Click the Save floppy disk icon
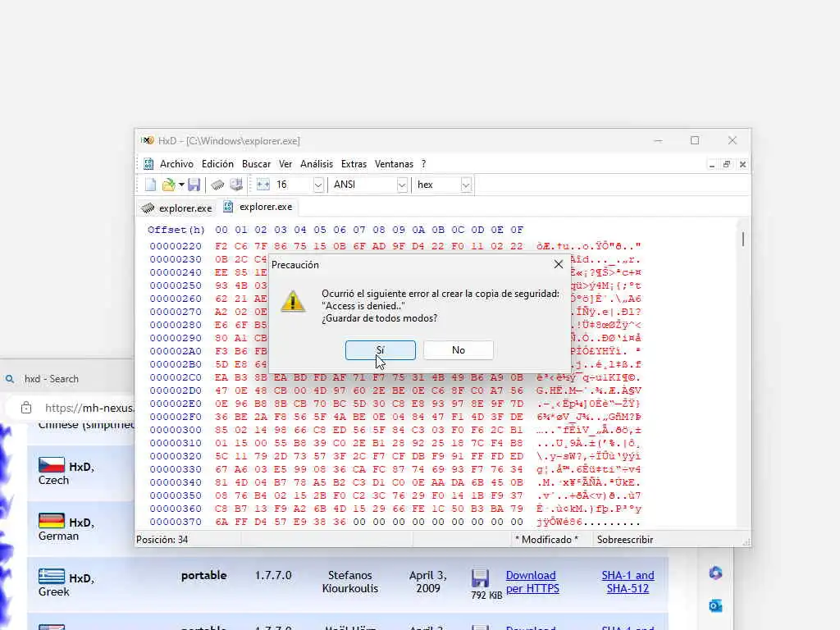Screen dimensions: 840x630 (x=194, y=185)
